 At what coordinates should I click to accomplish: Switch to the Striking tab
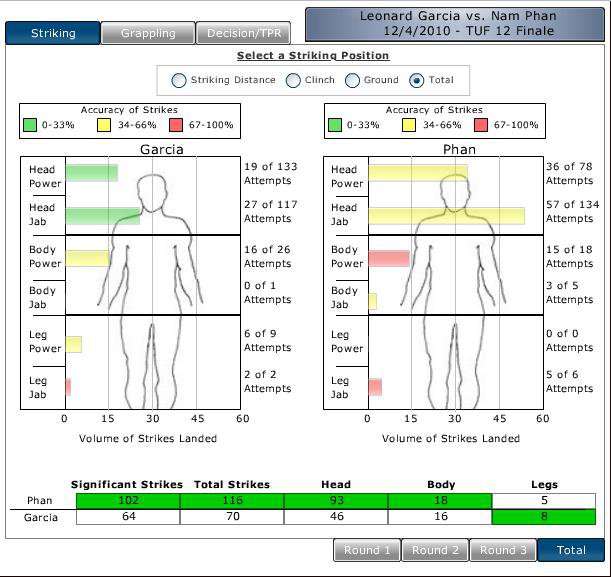[x=52, y=33]
